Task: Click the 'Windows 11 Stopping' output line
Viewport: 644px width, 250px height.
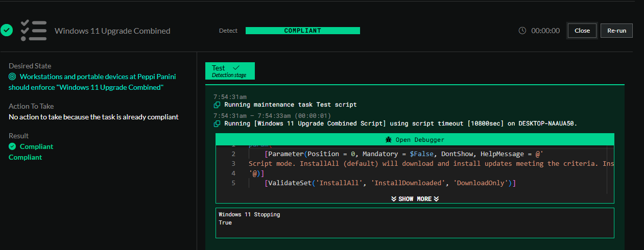Action: coord(249,214)
